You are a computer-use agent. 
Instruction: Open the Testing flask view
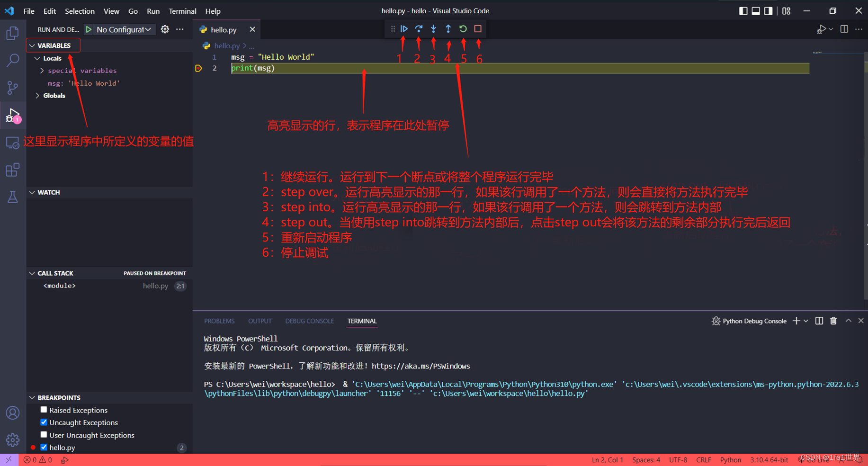(13, 197)
